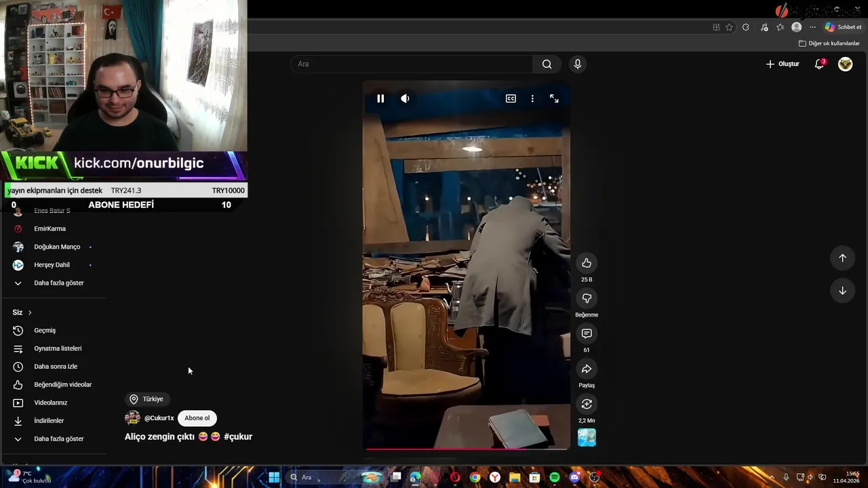This screenshot has height=488, width=868.
Task: Share the Short via Paylaş icon
Action: 587,369
